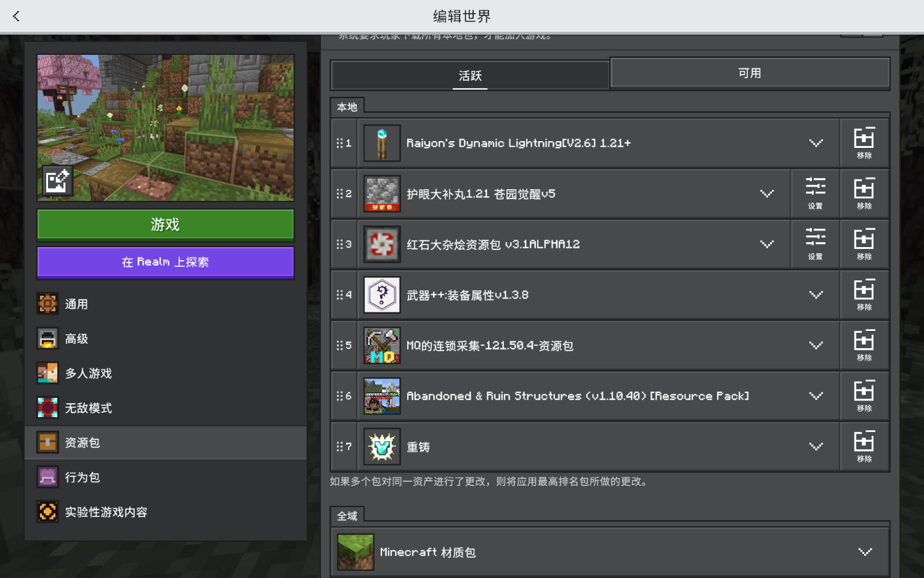Image resolution: width=924 pixels, height=578 pixels.
Task: Open the 多人游戏 settings section
Action: pos(166,373)
